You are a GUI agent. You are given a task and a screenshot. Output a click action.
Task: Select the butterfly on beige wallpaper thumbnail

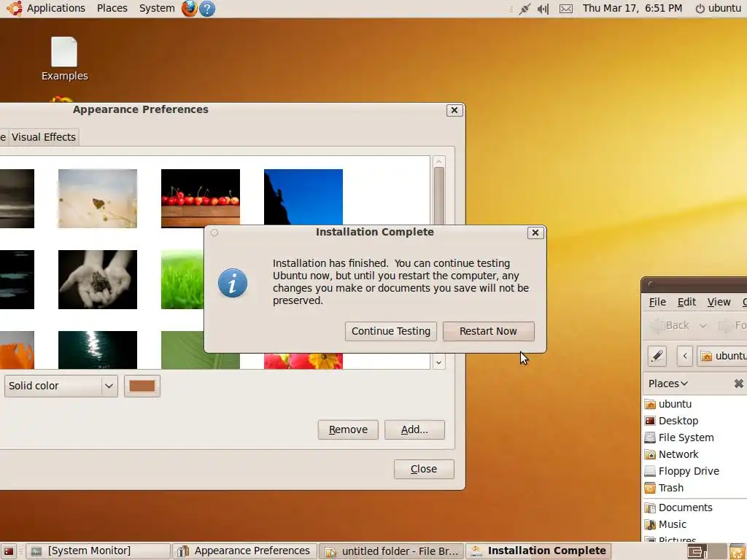[98, 198]
